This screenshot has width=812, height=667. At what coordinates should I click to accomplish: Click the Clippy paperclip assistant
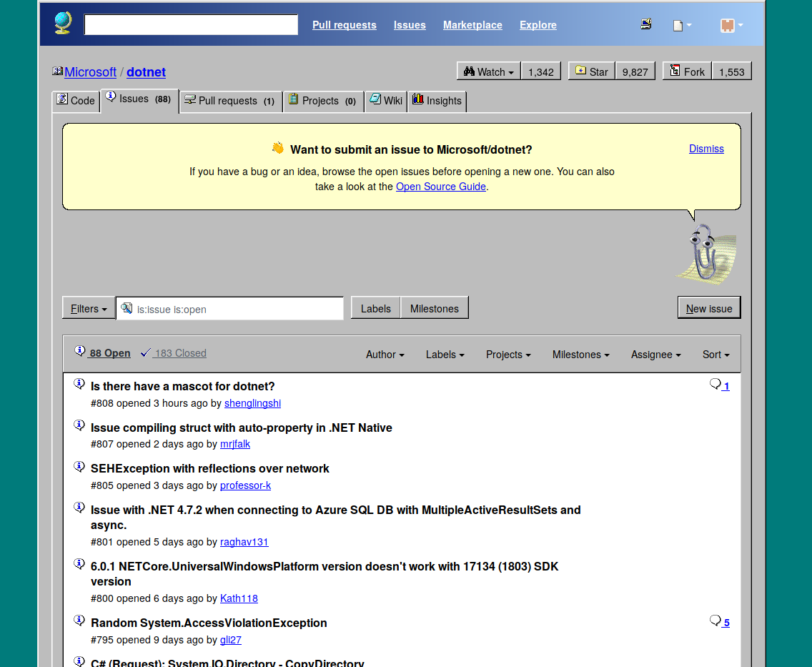706,254
